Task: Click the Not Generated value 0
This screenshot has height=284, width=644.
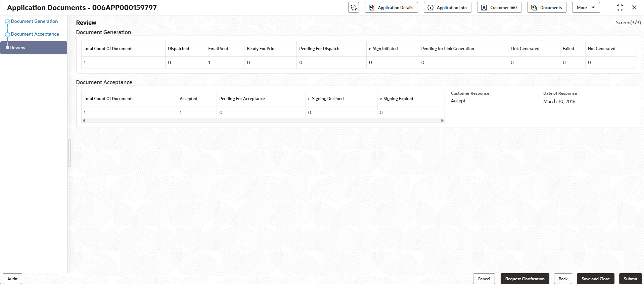Action: (589, 62)
